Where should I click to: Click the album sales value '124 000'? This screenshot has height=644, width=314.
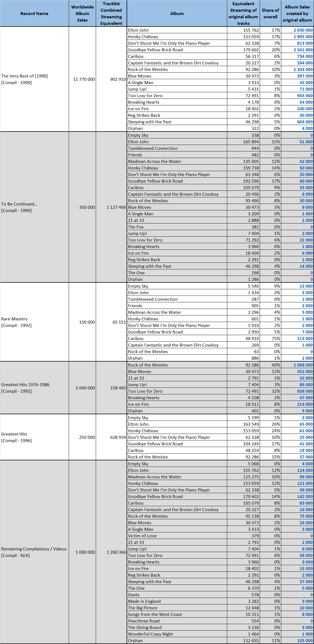point(305,470)
